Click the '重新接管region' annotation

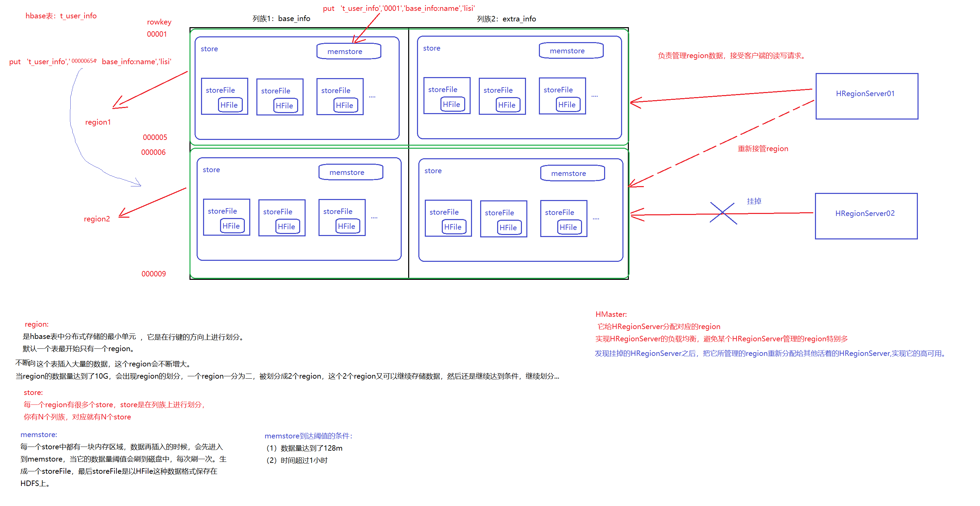tap(763, 149)
